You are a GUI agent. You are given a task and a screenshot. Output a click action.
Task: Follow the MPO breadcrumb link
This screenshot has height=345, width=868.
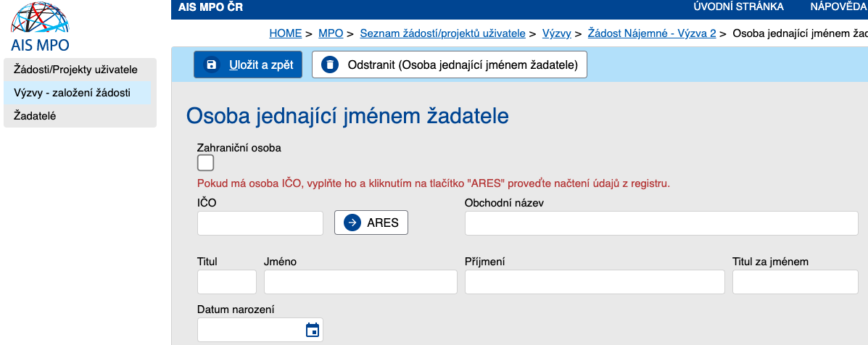coord(331,33)
